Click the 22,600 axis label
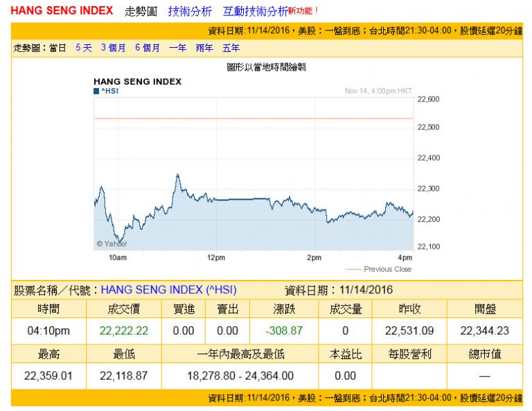 428,99
